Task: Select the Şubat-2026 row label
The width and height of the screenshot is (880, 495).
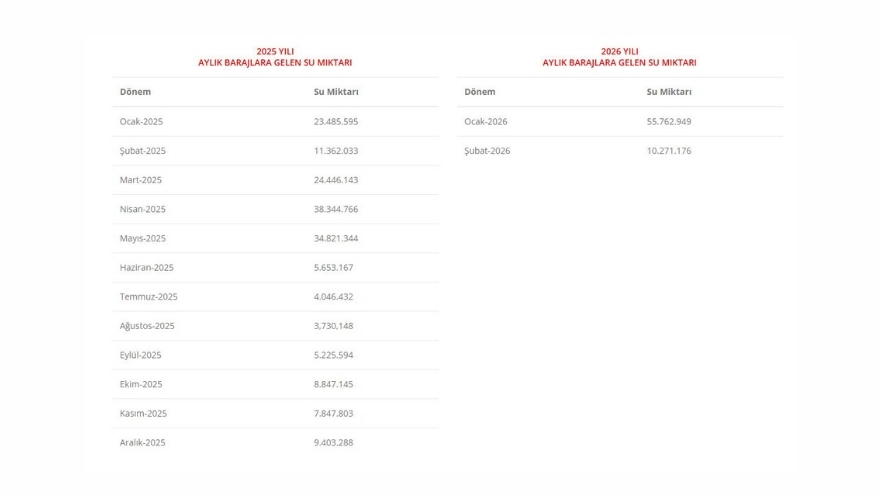Action: (487, 151)
